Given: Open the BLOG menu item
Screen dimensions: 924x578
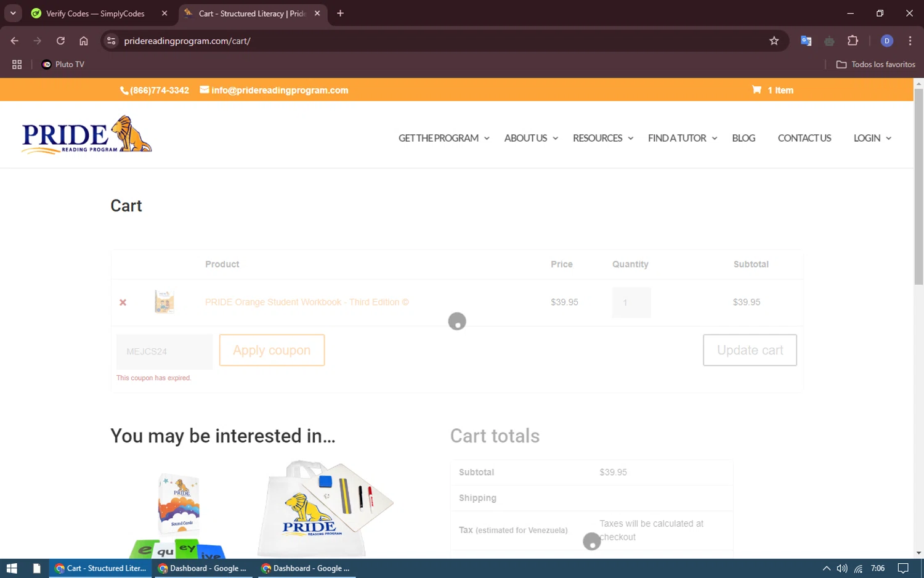Looking at the screenshot, I should pos(744,138).
